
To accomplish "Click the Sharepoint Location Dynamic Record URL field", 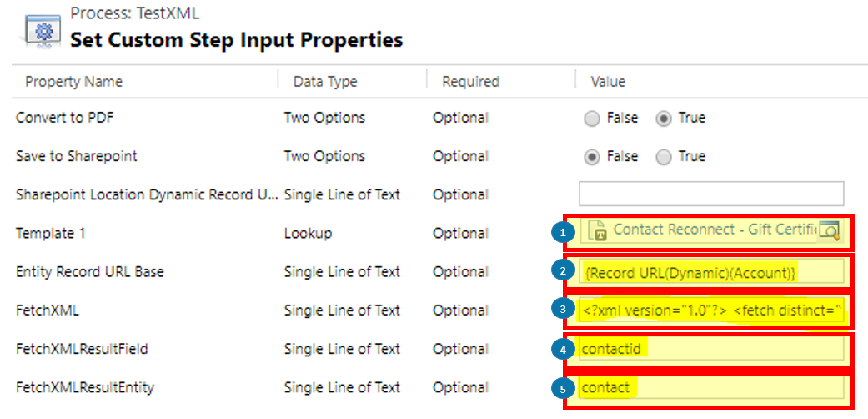I will 711,194.
